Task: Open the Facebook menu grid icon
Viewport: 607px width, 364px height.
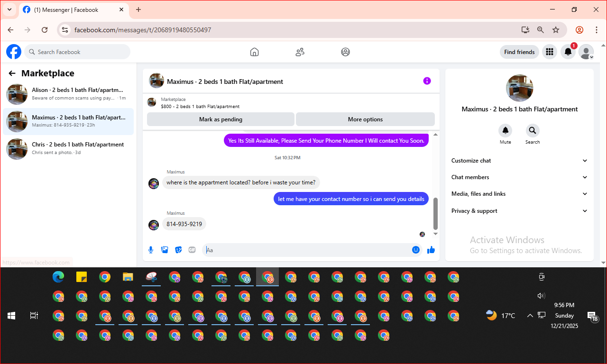Action: click(x=550, y=52)
